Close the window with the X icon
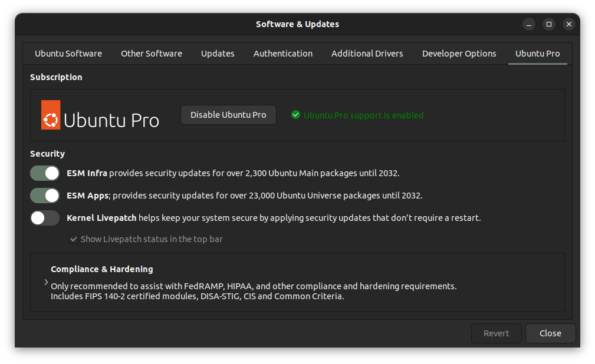Viewport: 595px width, 364px height. [x=569, y=24]
